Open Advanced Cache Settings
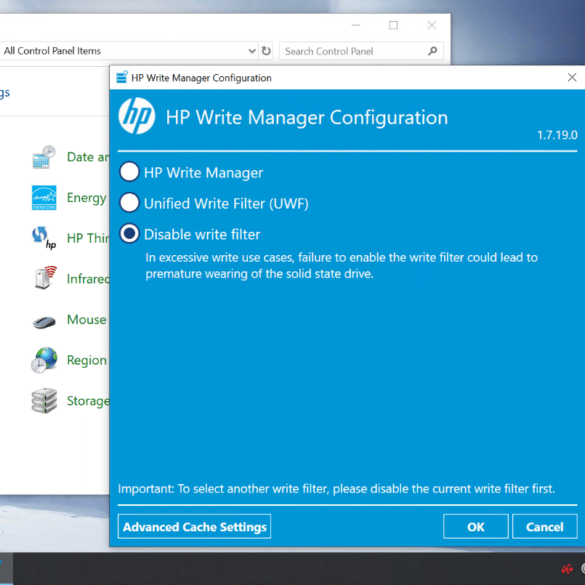Screen dimensions: 585x585 [194, 526]
